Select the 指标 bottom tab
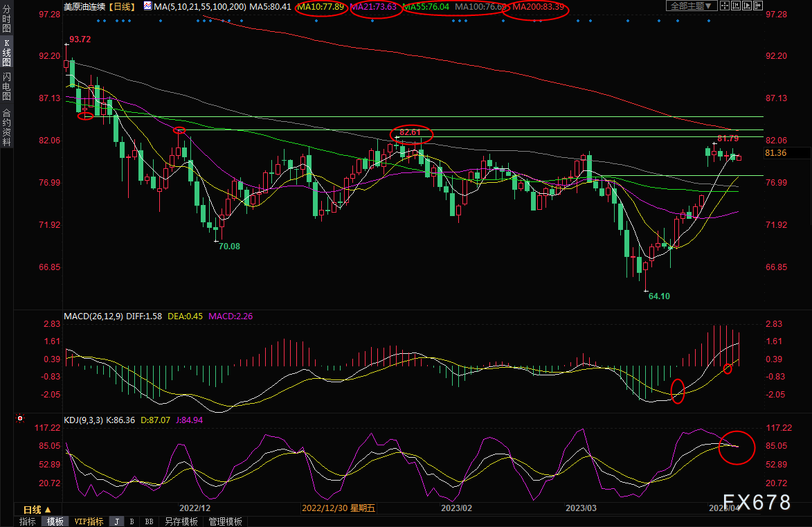Viewport: 812px width, 527px height. 27,521
